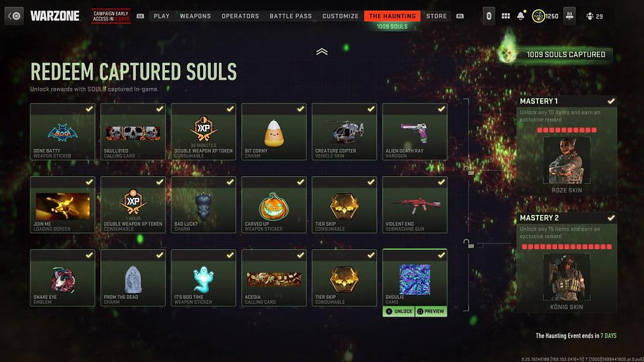This screenshot has width=644, height=362.
Task: Open the friends social icon showing 29
Action: 590,16
